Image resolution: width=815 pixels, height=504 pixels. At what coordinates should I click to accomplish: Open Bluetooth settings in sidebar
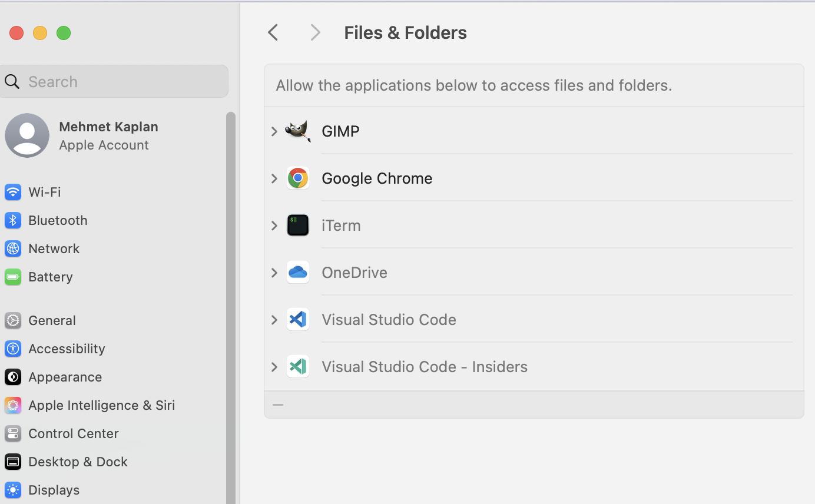tap(57, 220)
